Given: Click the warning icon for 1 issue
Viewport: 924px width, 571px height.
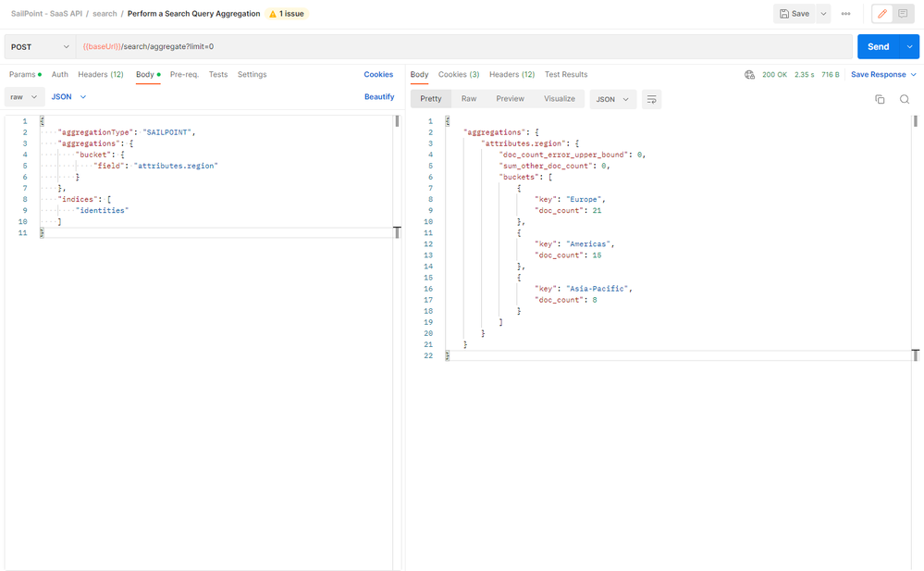Looking at the screenshot, I should point(272,14).
